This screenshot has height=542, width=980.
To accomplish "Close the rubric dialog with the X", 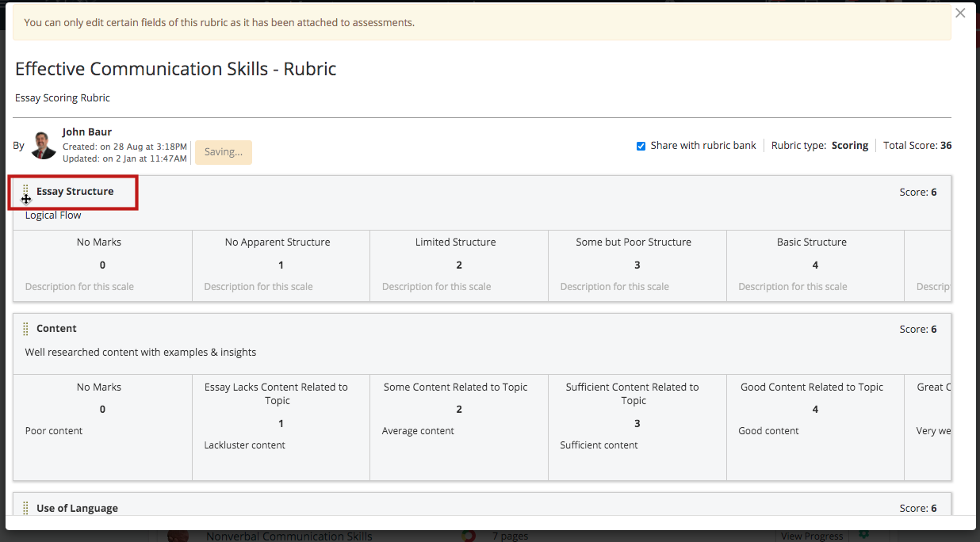I will (960, 13).
